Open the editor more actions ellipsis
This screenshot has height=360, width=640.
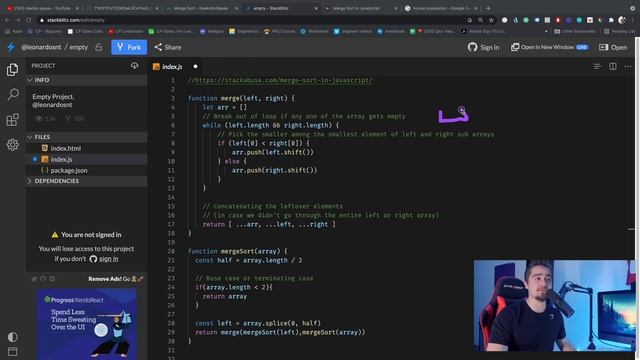[628, 66]
